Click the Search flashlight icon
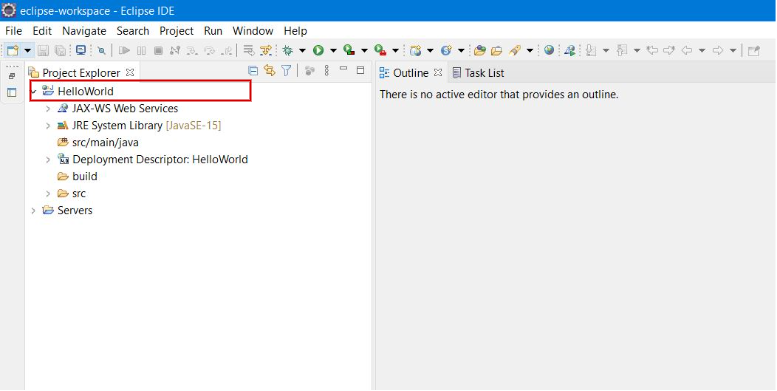Viewport: 777px width, 391px height. click(x=515, y=50)
